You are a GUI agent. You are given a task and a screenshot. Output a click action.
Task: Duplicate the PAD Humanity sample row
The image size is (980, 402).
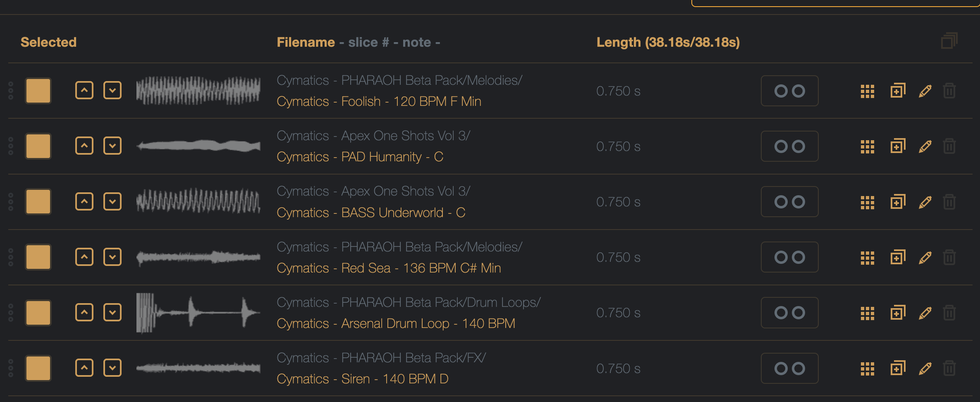coord(897,146)
